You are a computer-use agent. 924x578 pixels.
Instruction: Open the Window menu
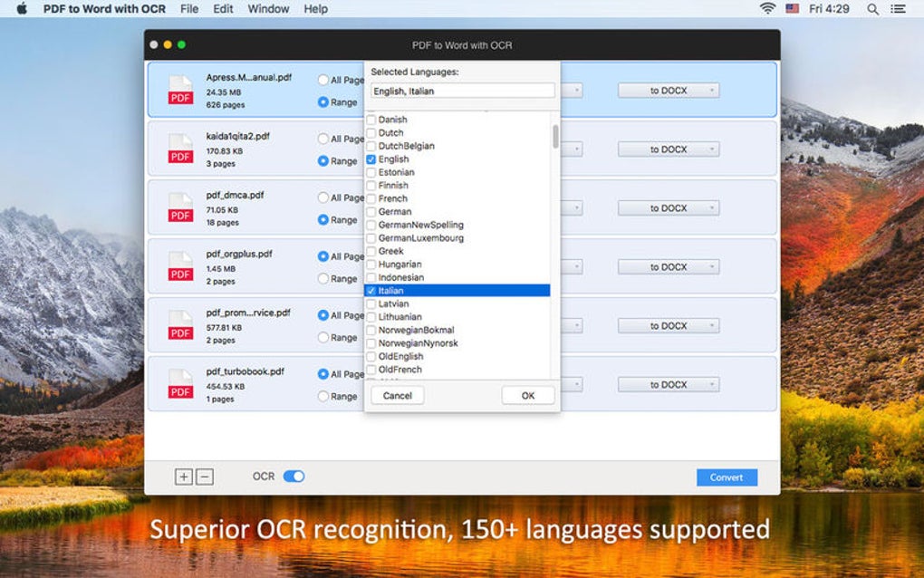tap(268, 9)
